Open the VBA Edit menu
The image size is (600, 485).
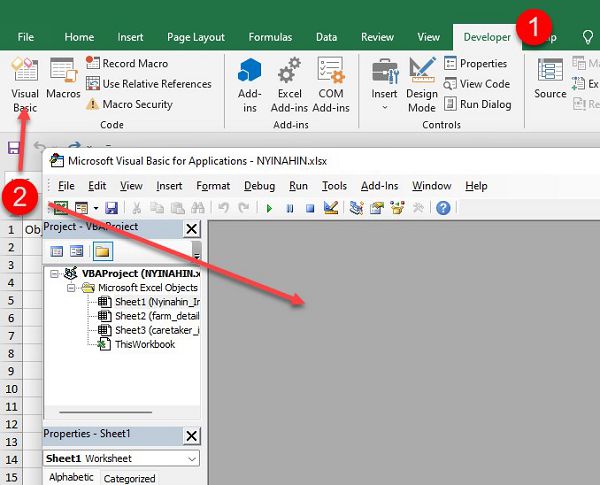coord(97,186)
